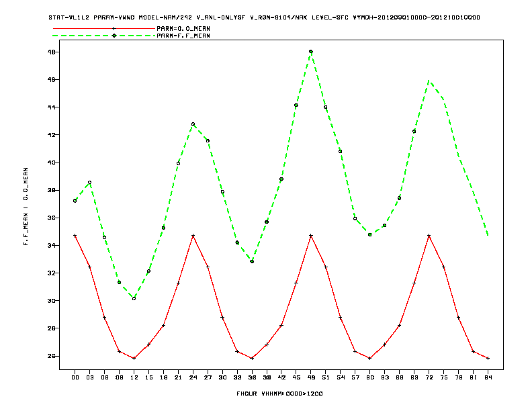Click the red peak marker at hour 72

click(x=429, y=235)
